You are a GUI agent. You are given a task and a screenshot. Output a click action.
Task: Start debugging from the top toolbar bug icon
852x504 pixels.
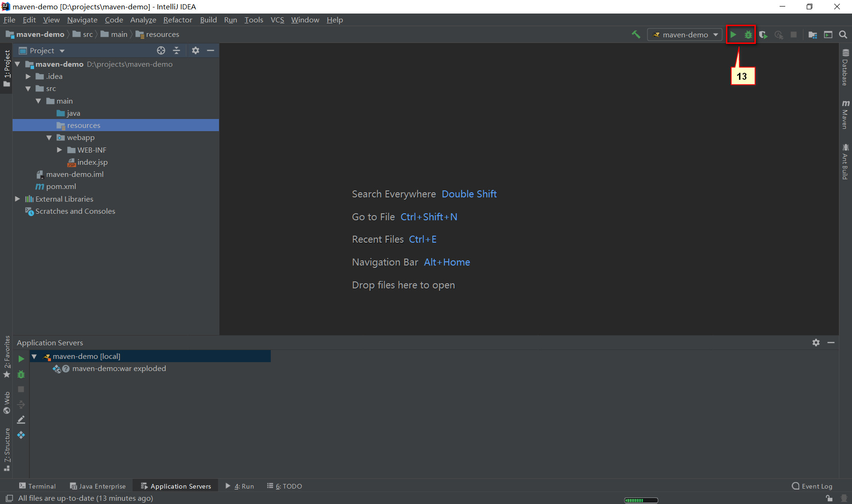[748, 35]
